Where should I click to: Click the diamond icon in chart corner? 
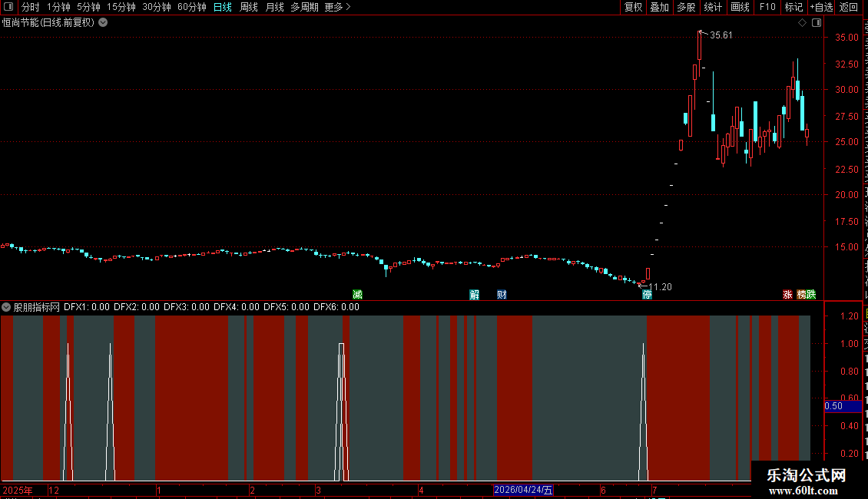point(802,23)
